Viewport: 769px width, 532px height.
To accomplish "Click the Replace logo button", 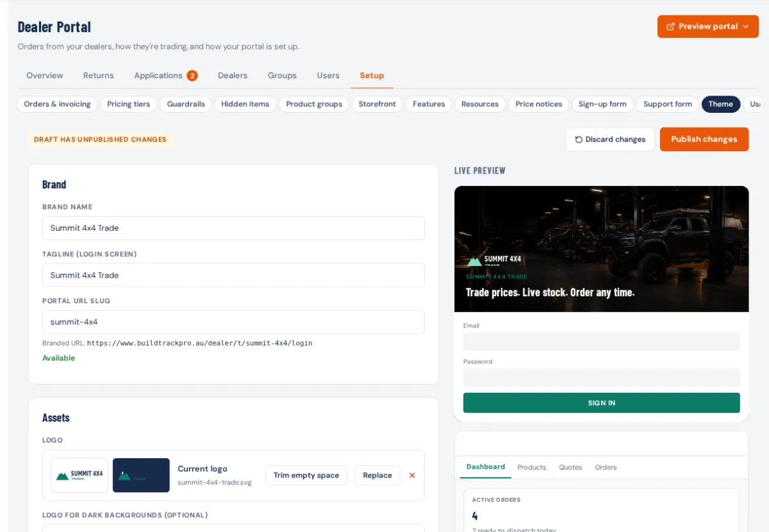I will [377, 475].
